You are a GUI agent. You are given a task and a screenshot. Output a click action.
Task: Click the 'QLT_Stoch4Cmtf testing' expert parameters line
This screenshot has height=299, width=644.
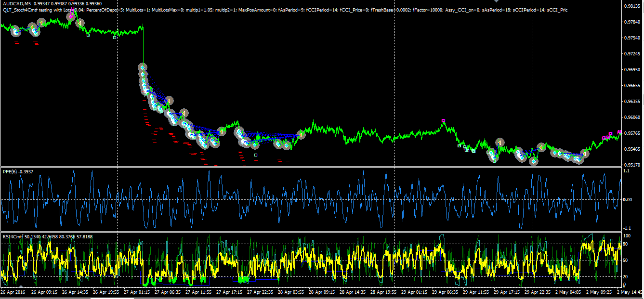(x=285, y=10)
